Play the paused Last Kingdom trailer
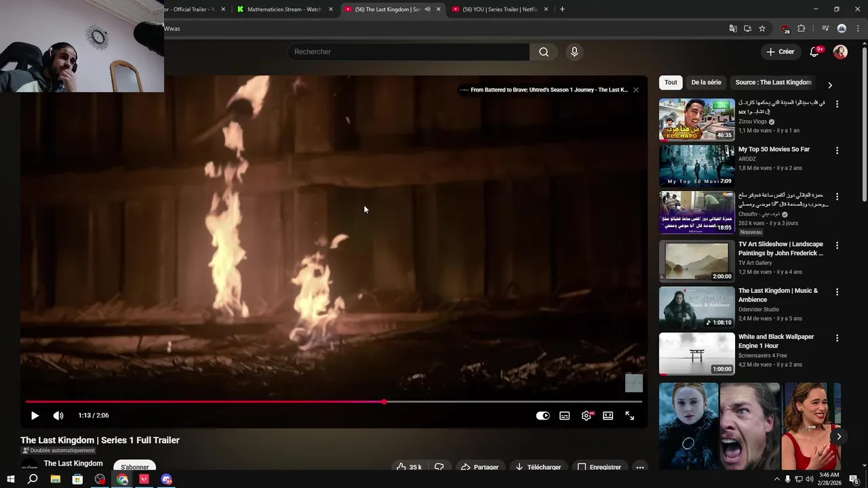Screen dimensions: 868x488 click(35, 415)
